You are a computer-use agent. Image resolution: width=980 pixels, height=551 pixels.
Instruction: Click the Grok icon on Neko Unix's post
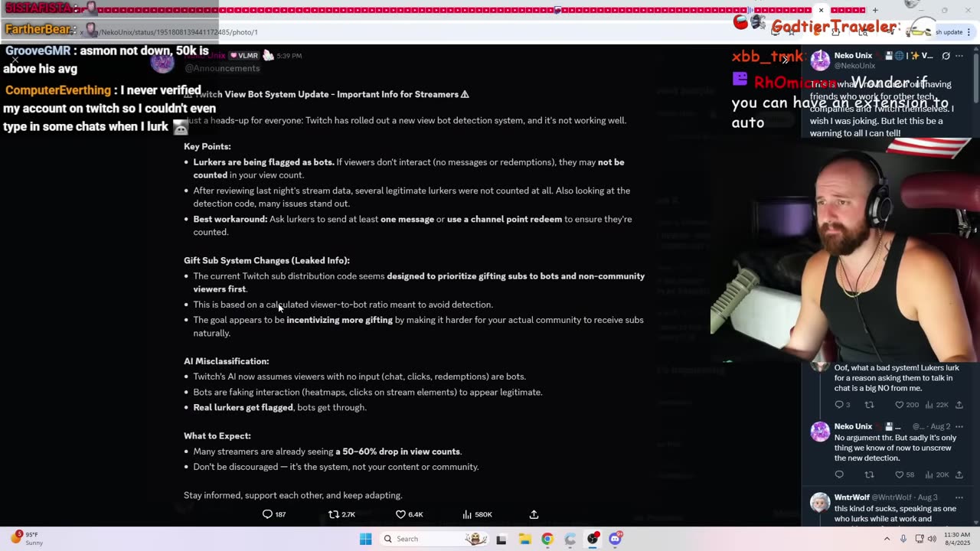tap(946, 56)
